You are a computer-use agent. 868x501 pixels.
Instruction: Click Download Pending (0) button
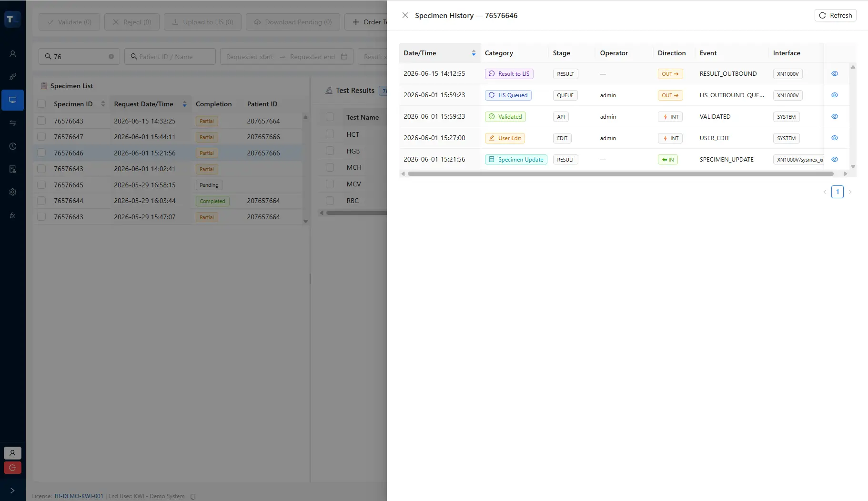click(x=293, y=22)
